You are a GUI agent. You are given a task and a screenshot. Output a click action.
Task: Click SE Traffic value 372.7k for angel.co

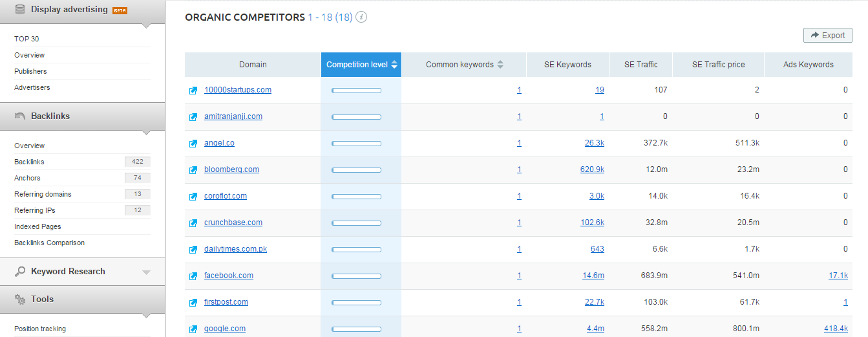(x=655, y=143)
